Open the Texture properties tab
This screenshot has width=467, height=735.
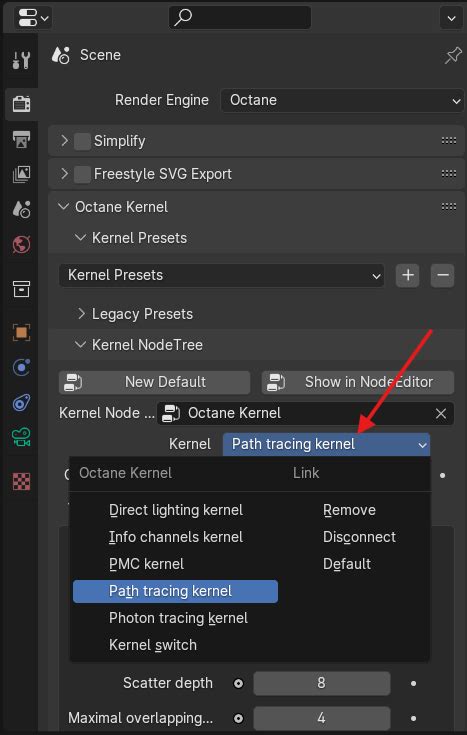click(x=21, y=481)
